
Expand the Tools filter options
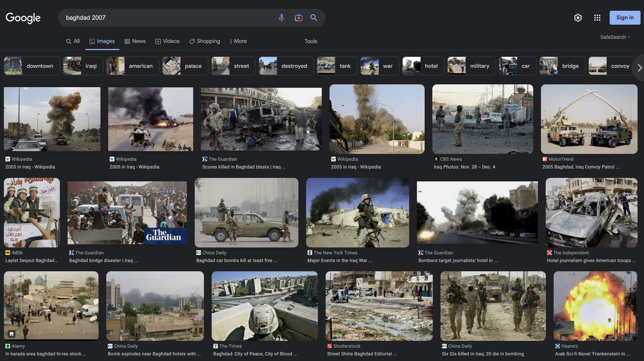coord(310,41)
